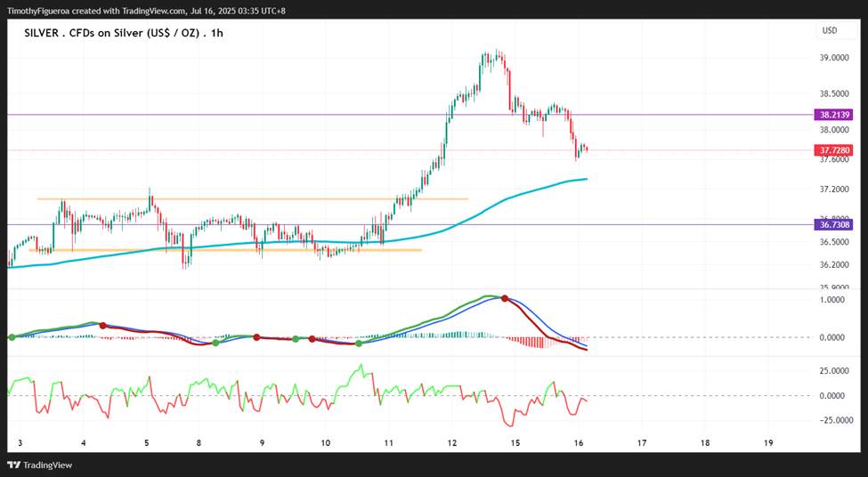Click the 36.5000 price axis value
The image size is (868, 477).
click(832, 242)
